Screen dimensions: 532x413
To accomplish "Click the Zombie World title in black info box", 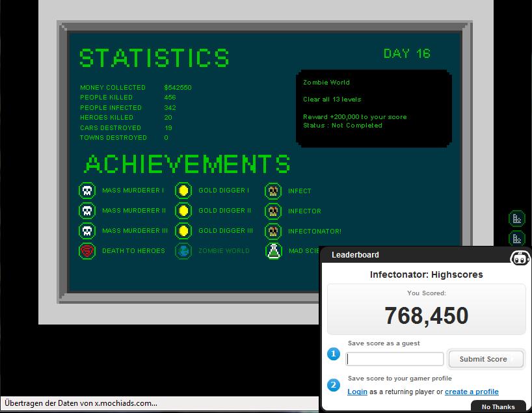I will tap(326, 83).
